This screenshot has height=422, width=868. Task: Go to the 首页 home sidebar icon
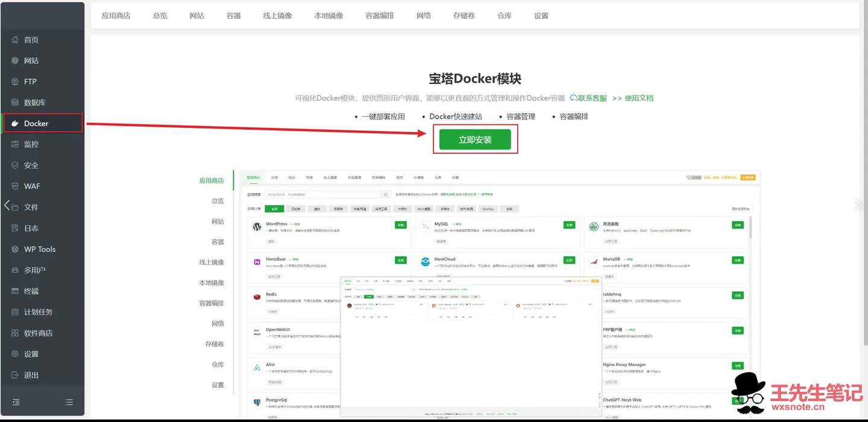(x=15, y=40)
